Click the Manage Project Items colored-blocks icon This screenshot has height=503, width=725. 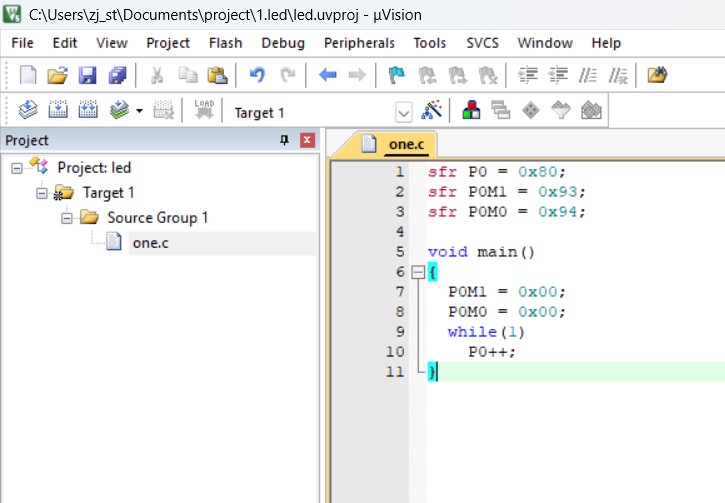click(x=471, y=110)
